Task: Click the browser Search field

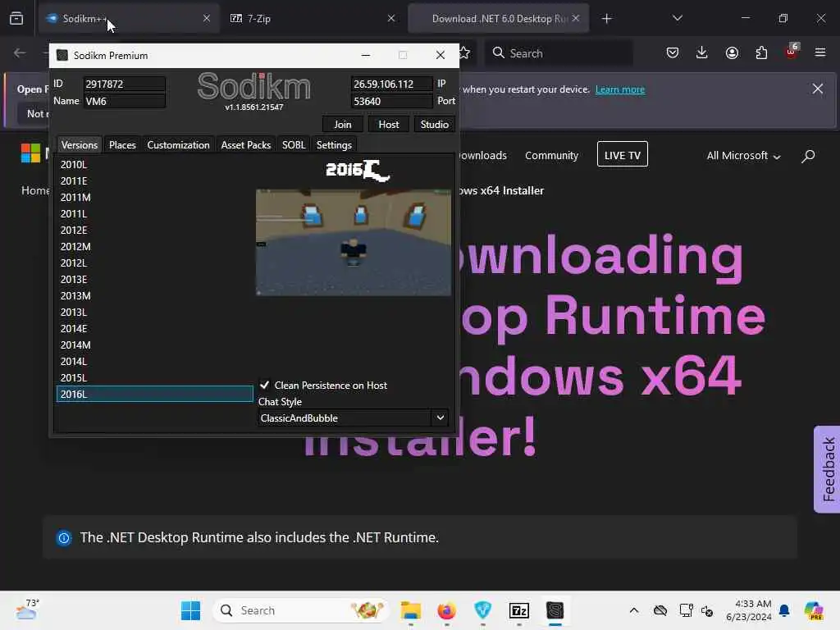Action: [559, 53]
